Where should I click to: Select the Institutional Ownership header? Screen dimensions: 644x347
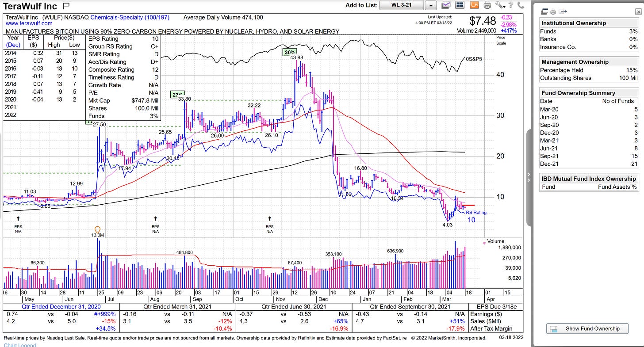point(589,23)
